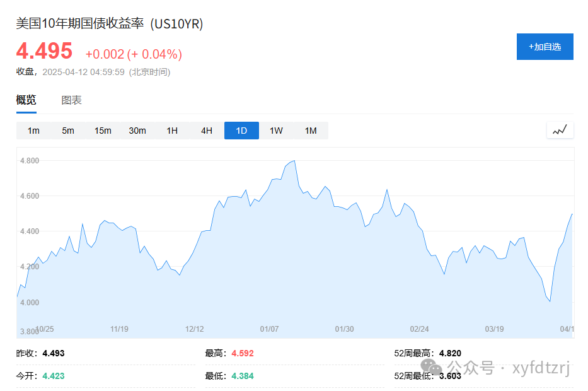Image resolution: width=588 pixels, height=391 pixels.
Task: Select the 1m interval button
Action: [33, 130]
